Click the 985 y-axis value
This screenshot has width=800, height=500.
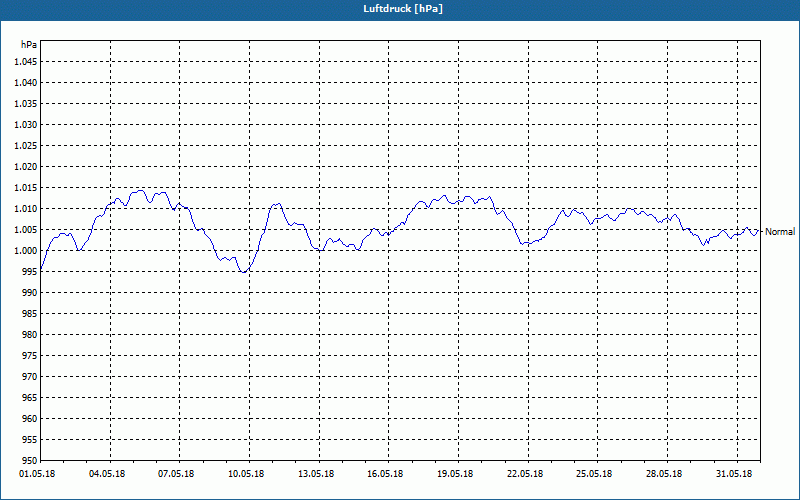(31, 314)
